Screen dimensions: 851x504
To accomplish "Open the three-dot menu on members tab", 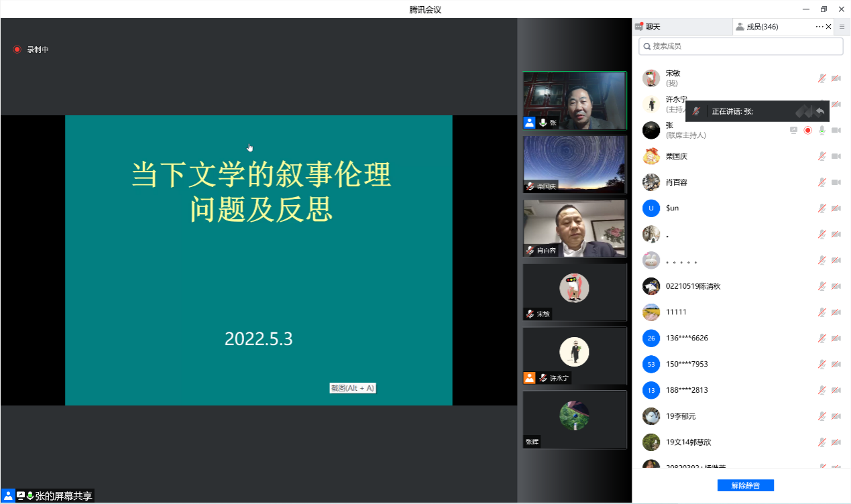I will tap(819, 27).
